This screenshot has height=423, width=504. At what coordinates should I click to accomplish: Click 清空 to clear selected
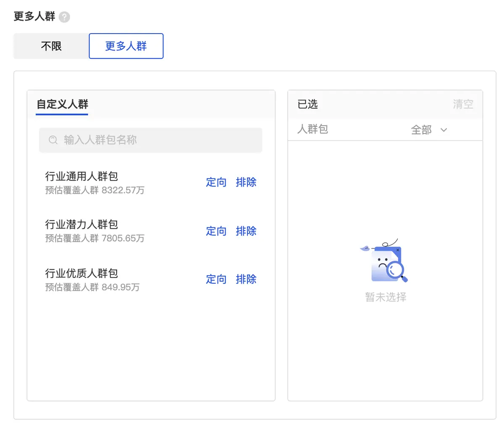463,104
